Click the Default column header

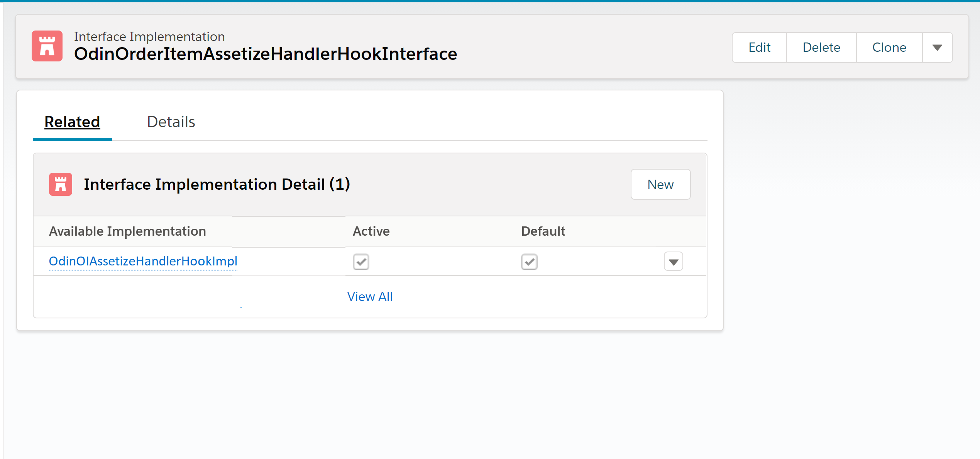[x=543, y=231]
